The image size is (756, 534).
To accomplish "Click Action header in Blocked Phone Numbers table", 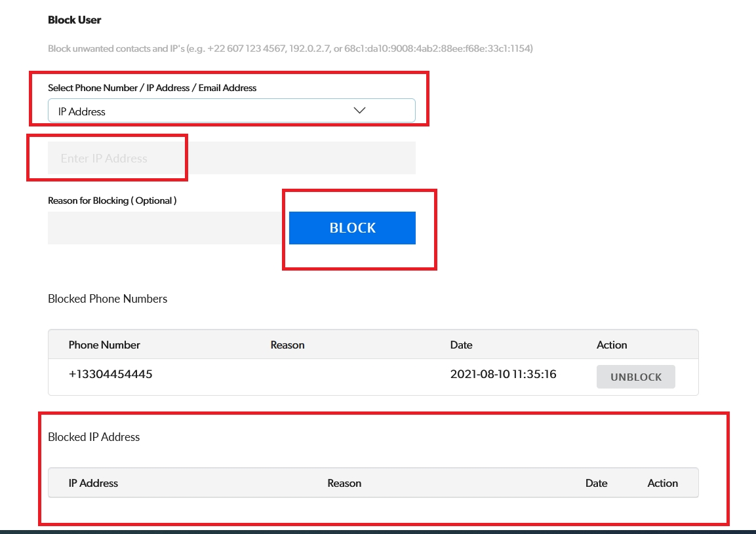I will [x=611, y=345].
